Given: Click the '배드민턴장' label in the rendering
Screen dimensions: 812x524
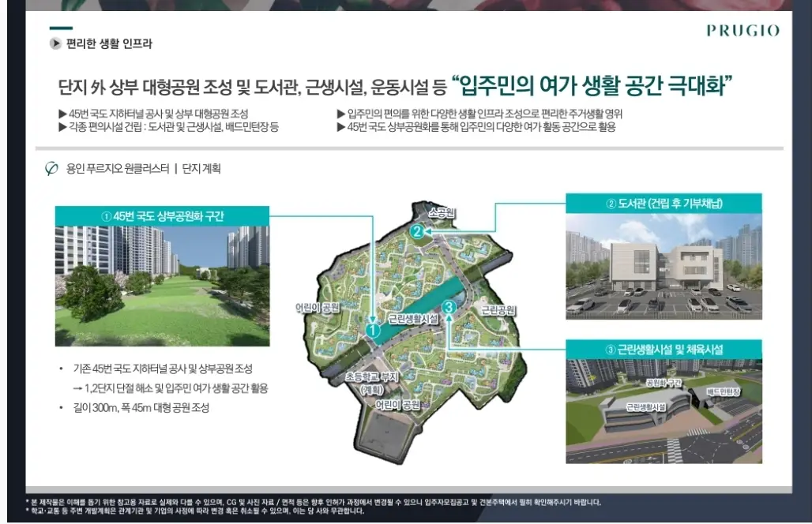Looking at the screenshot, I should 724,392.
